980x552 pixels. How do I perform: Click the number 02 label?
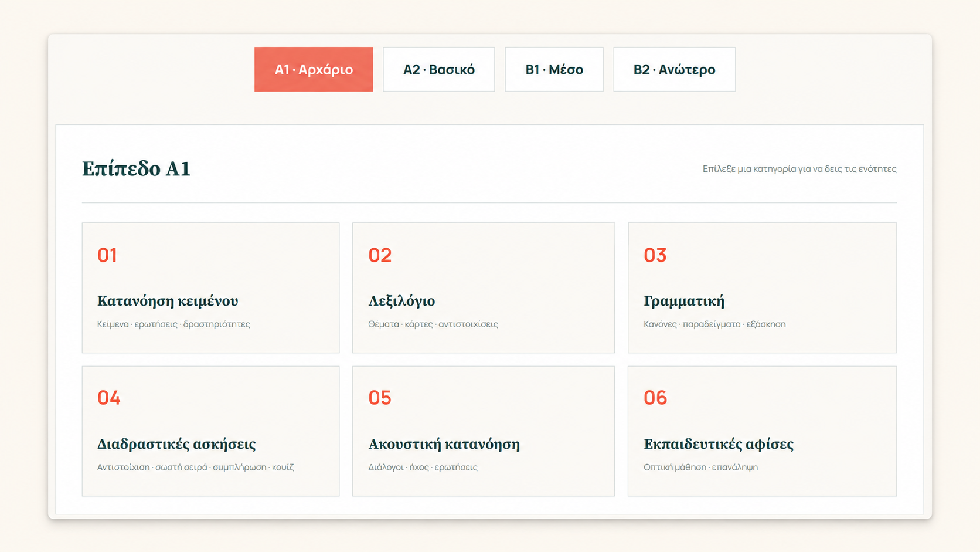pos(380,255)
